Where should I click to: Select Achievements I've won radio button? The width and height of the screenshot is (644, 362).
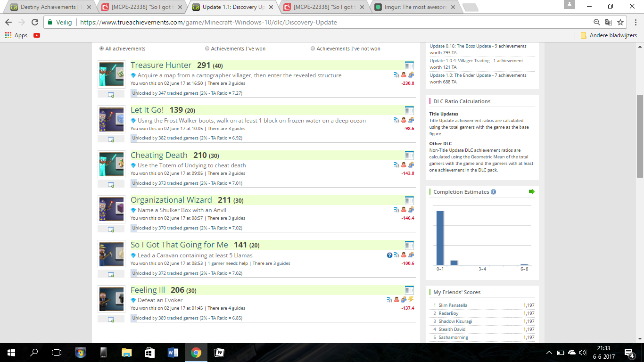coord(207,49)
